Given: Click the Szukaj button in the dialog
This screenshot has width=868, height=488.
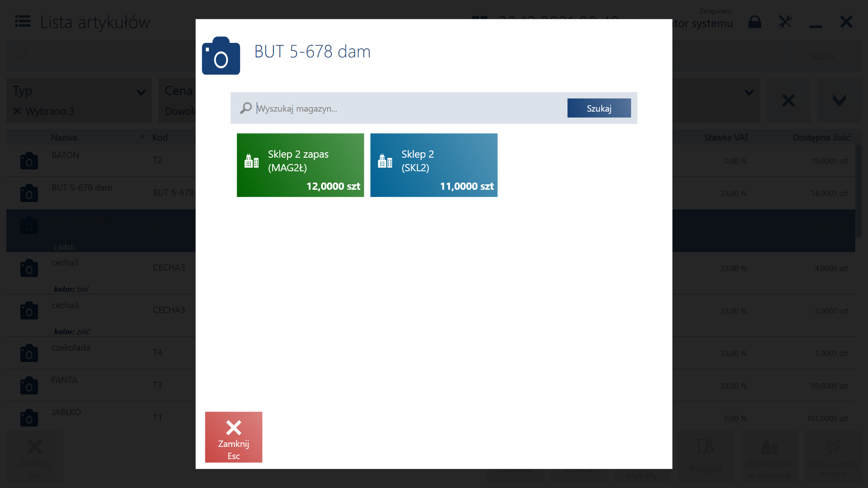Looking at the screenshot, I should click(599, 108).
